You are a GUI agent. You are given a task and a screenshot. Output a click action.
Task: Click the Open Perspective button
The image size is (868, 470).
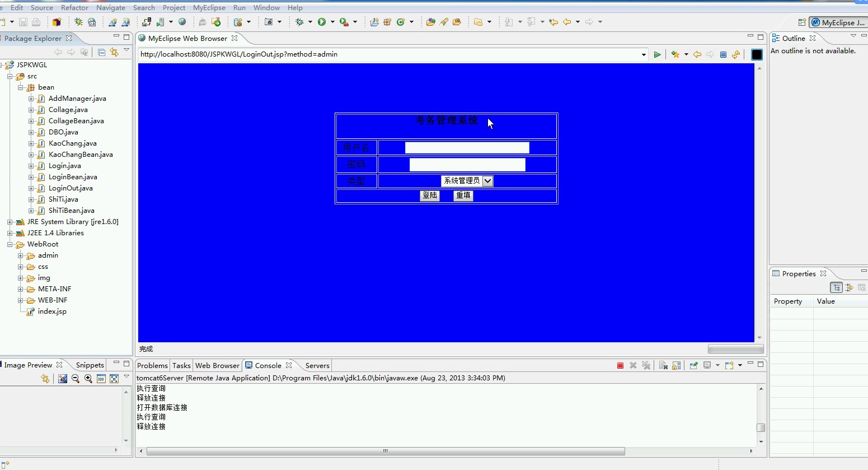pos(802,22)
